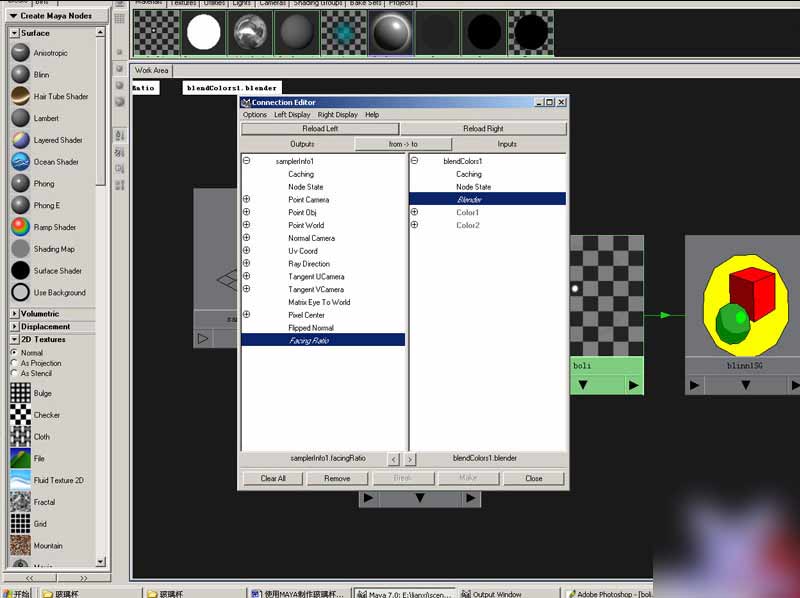
Task: Open the Connection Editor Help menu
Action: coord(372,115)
